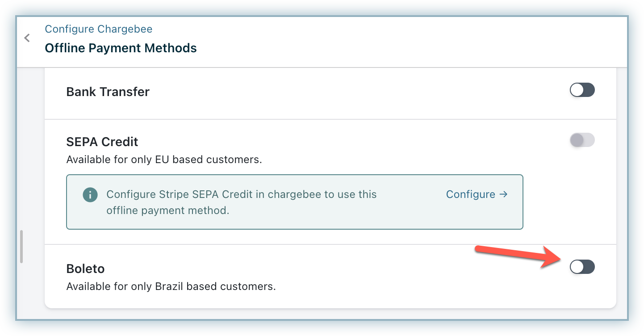Click the vertical scrollbar handle
Screen dimensions: 644x336
21,246
